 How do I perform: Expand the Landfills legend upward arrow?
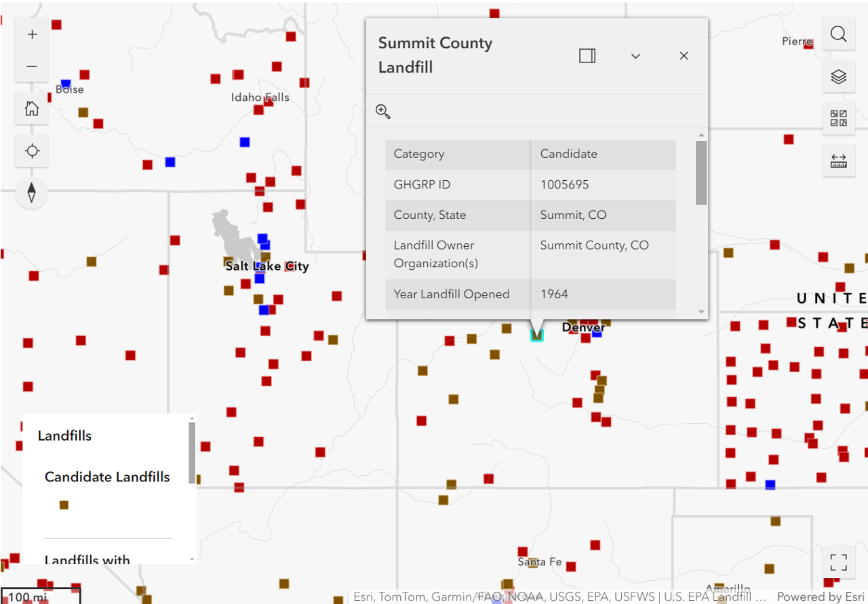coord(191,418)
